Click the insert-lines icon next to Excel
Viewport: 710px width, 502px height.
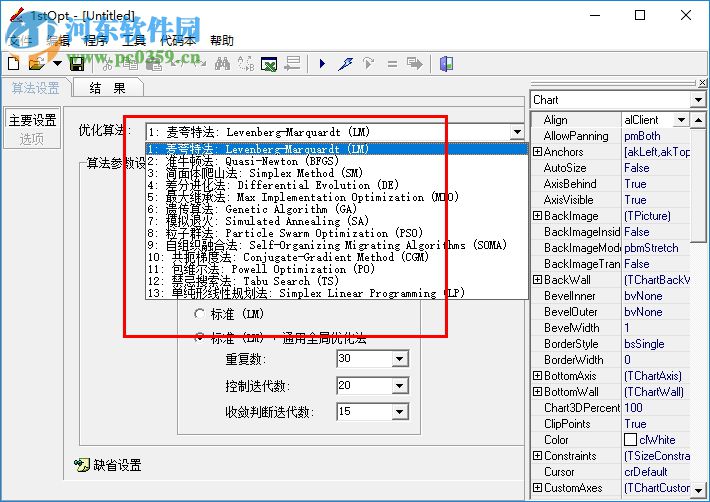(293, 64)
